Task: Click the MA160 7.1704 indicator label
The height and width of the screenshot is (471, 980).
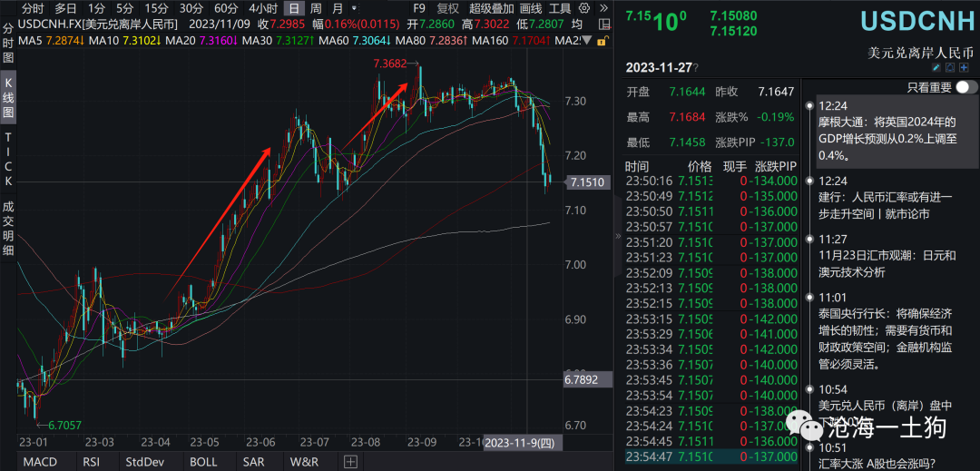Action: click(511, 41)
